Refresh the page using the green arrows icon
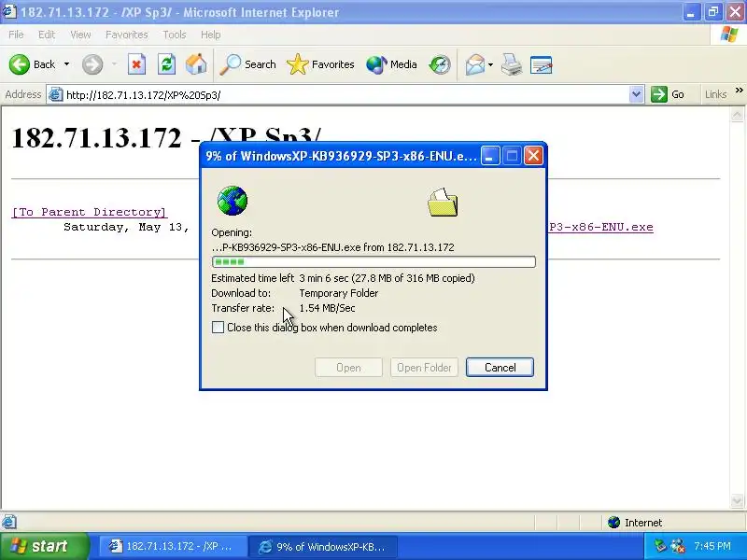 167,64
